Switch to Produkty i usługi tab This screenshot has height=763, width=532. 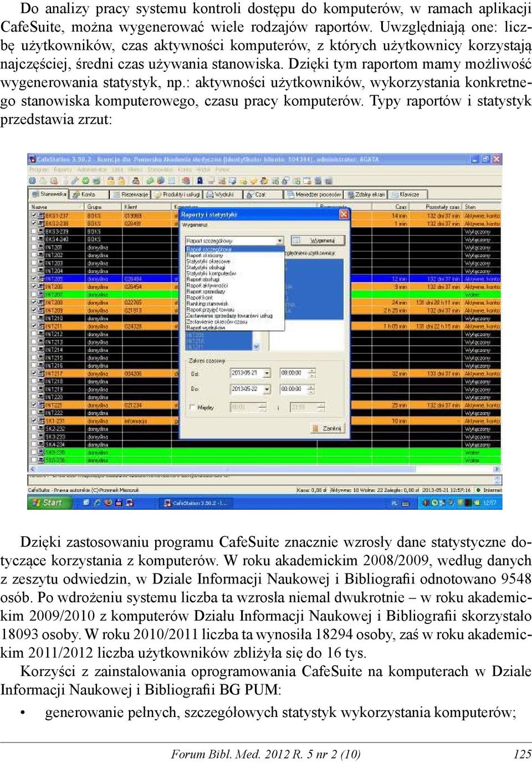tap(178, 194)
